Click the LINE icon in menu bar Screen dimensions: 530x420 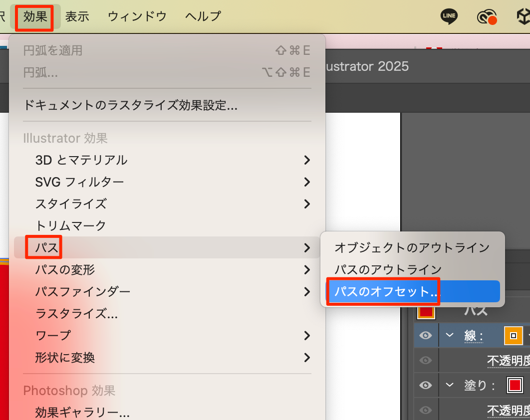coord(449,16)
